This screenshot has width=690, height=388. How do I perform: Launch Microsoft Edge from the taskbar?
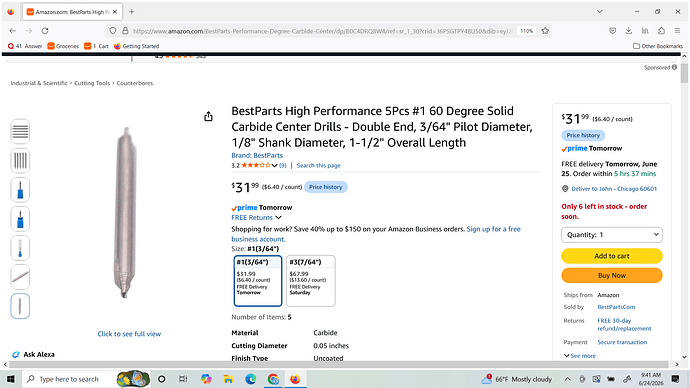(x=250, y=379)
